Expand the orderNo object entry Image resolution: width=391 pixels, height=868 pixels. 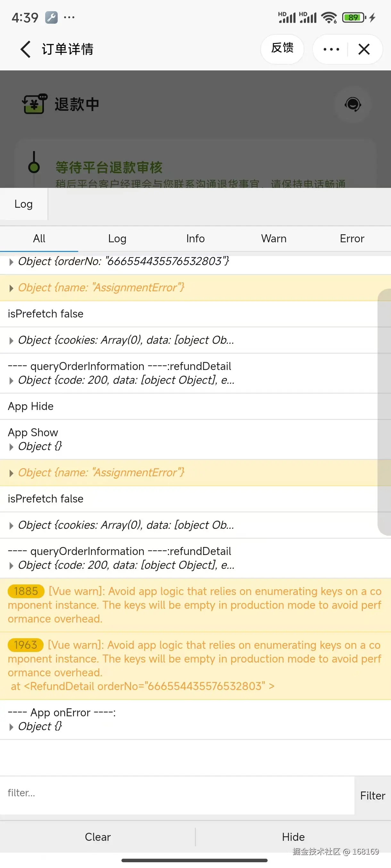[12, 262]
